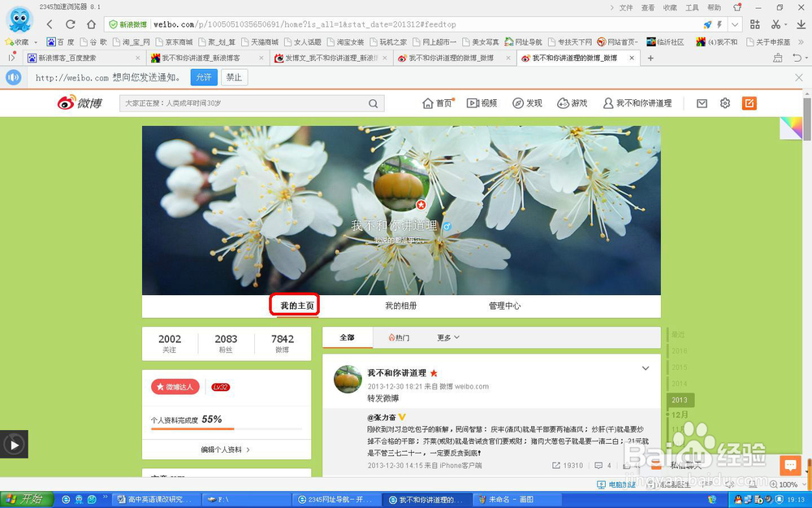Open the 2083 粉丝 followers count
The height and width of the screenshot is (508, 812).
tap(226, 343)
